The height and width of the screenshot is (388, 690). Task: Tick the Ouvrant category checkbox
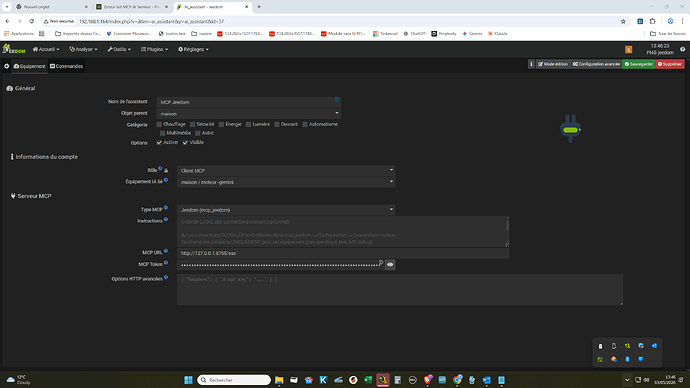[277, 124]
